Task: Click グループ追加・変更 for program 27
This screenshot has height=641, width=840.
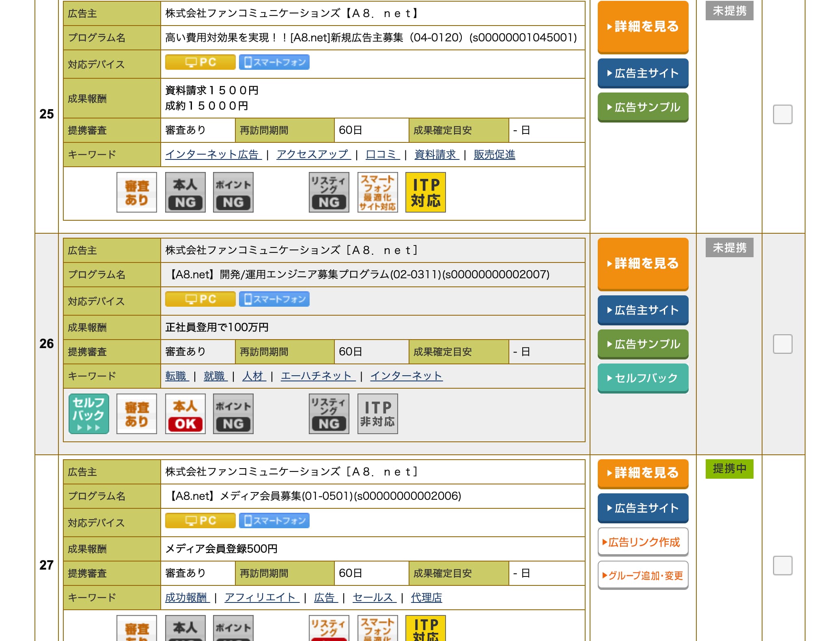Action: click(x=643, y=575)
